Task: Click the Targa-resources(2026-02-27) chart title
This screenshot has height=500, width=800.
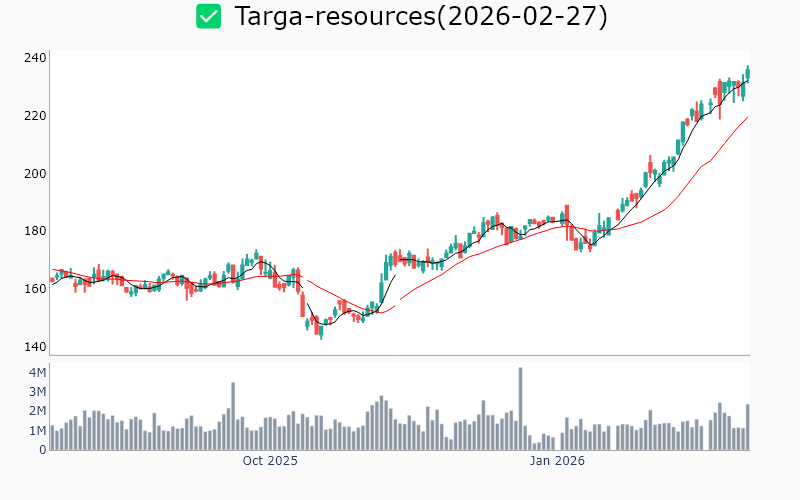Action: pos(420,16)
